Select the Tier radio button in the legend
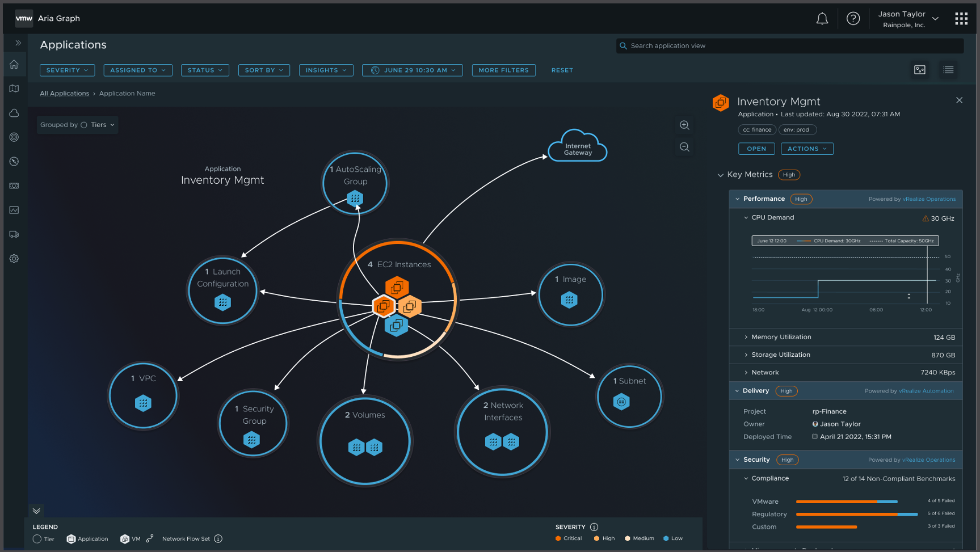This screenshot has height=552, width=980. coord(37,539)
